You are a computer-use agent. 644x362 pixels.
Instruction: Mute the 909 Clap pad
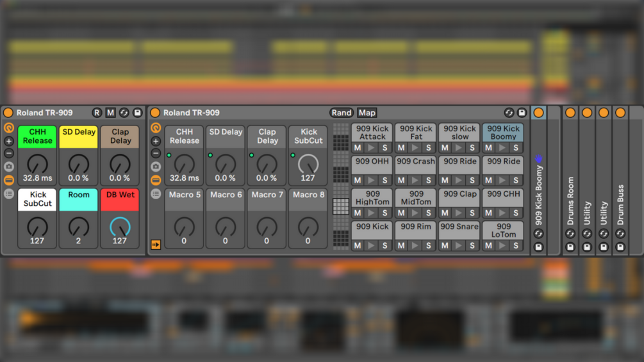pos(445,213)
